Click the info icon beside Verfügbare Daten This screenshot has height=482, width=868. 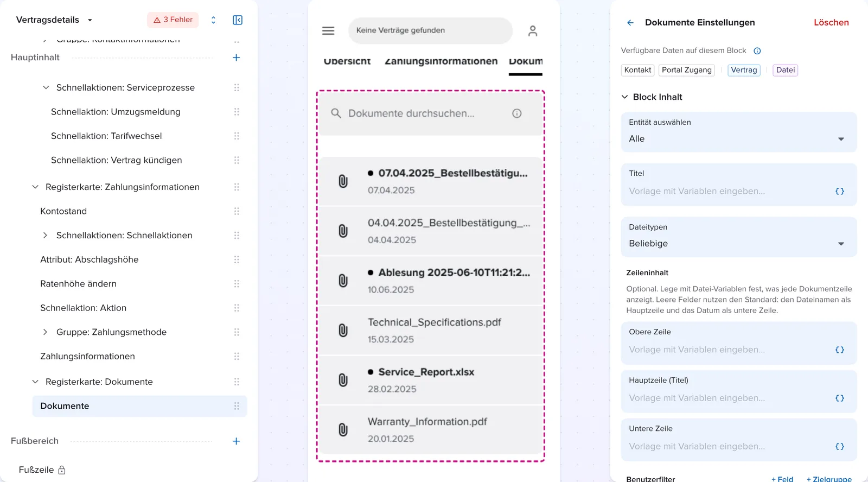coord(757,51)
